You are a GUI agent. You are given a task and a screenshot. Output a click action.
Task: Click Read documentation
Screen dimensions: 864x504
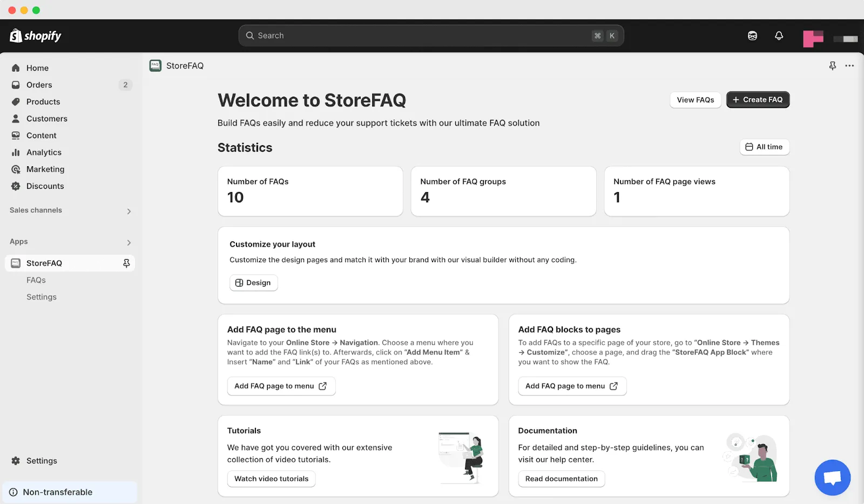pyautogui.click(x=562, y=479)
